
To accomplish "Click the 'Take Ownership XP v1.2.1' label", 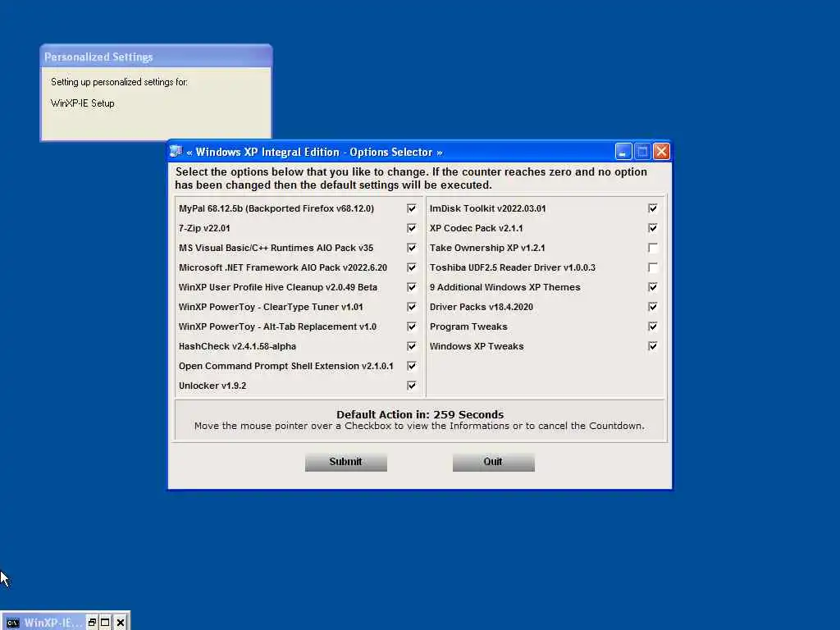I will [x=487, y=248].
